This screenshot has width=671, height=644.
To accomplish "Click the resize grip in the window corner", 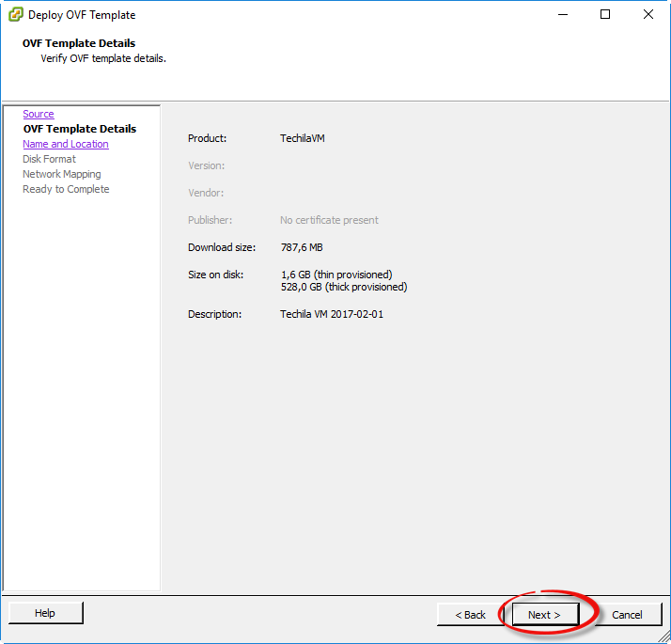I will click(663, 636).
